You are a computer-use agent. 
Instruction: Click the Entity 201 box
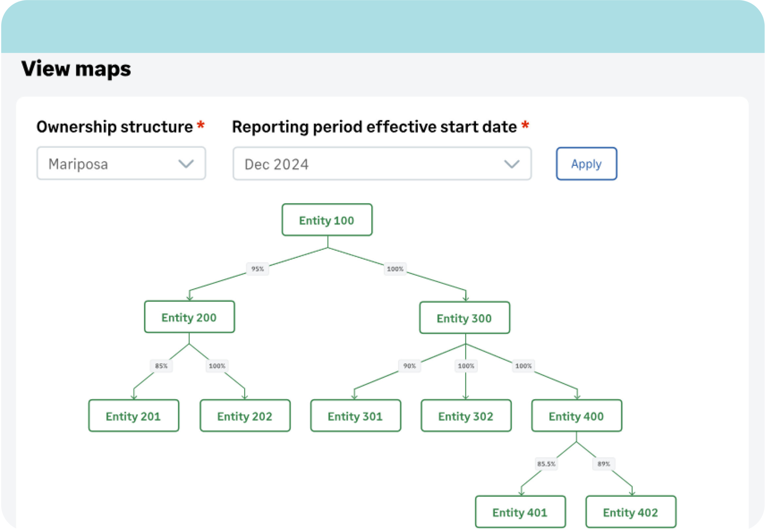(x=134, y=416)
